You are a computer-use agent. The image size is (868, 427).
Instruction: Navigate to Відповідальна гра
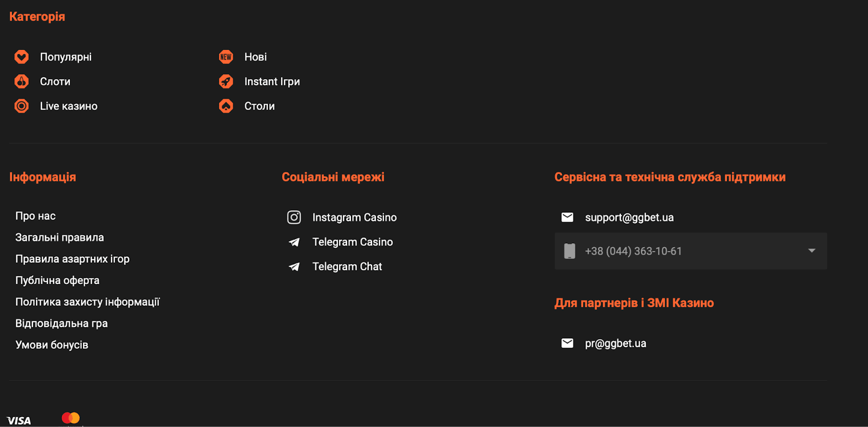point(62,324)
